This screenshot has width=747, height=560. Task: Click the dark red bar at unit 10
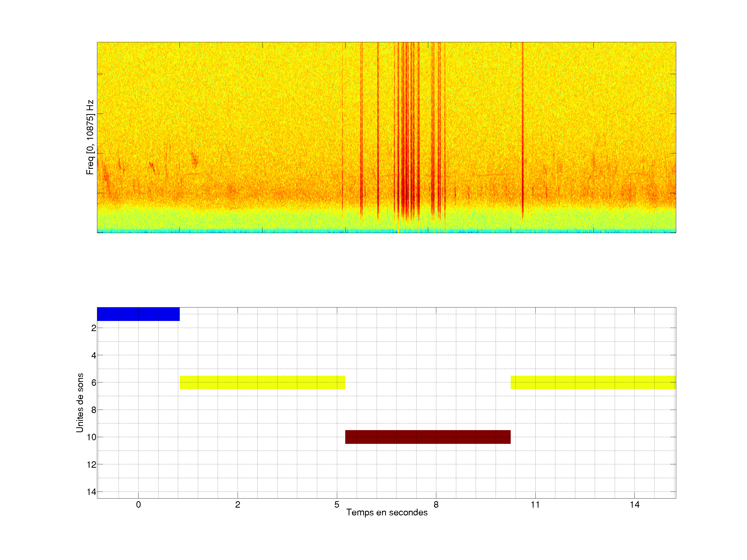(427, 437)
